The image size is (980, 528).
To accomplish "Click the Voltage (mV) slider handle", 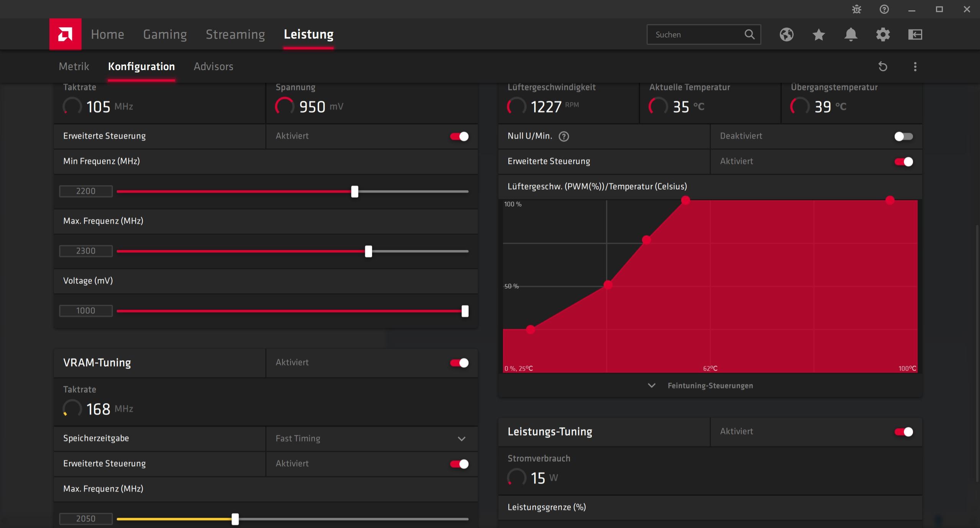I will pyautogui.click(x=465, y=311).
